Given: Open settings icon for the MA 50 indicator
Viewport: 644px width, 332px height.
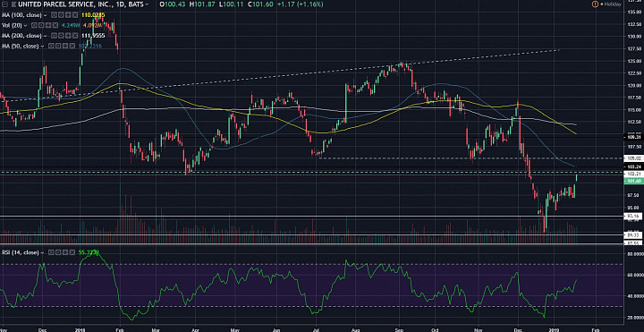Looking at the screenshot, I should click(58, 46).
